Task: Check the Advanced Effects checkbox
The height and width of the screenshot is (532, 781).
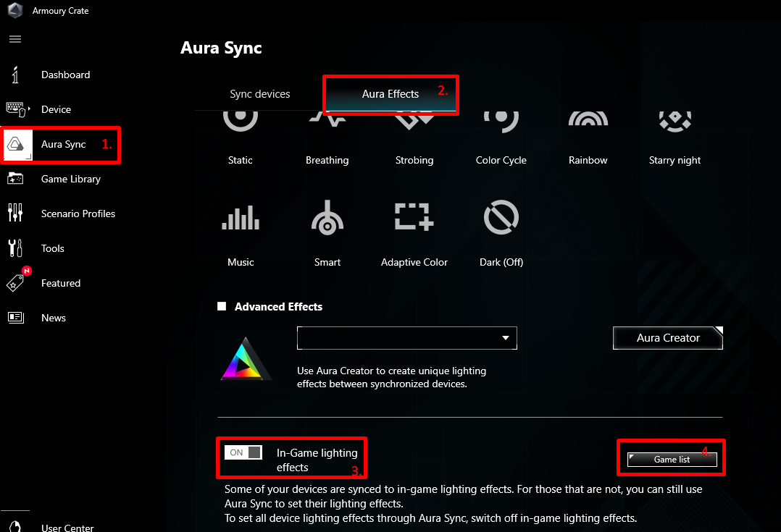Action: click(x=222, y=306)
